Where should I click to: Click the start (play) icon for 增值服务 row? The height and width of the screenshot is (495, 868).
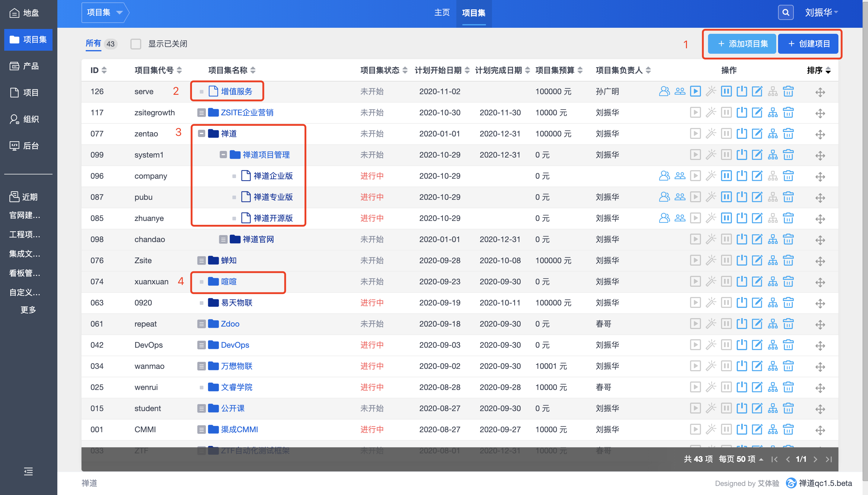point(695,91)
